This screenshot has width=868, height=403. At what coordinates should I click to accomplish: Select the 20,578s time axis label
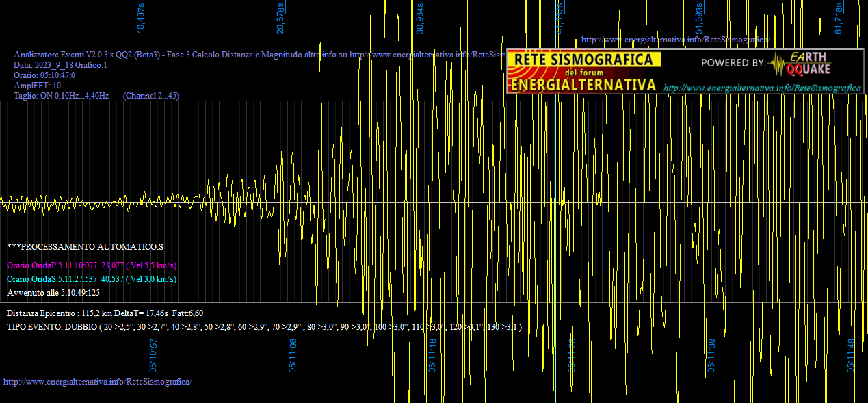(280, 18)
